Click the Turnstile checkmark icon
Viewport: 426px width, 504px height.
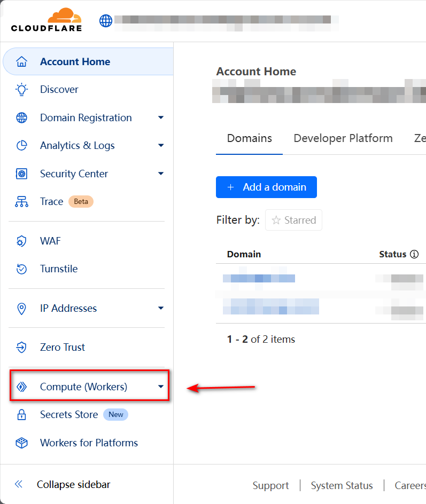[x=21, y=269]
